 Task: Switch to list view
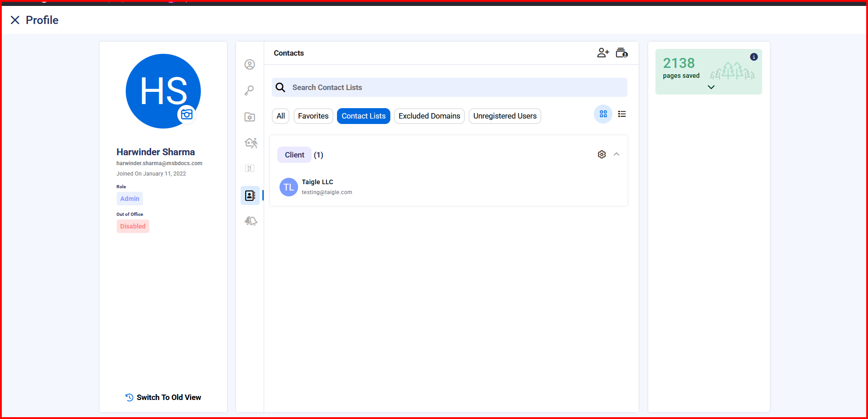[622, 114]
